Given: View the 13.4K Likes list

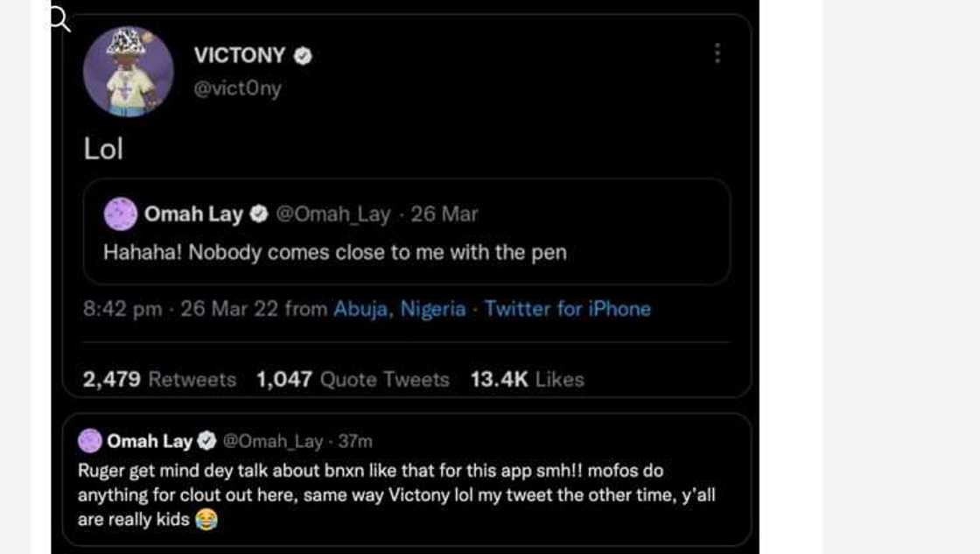Looking at the screenshot, I should 527,379.
